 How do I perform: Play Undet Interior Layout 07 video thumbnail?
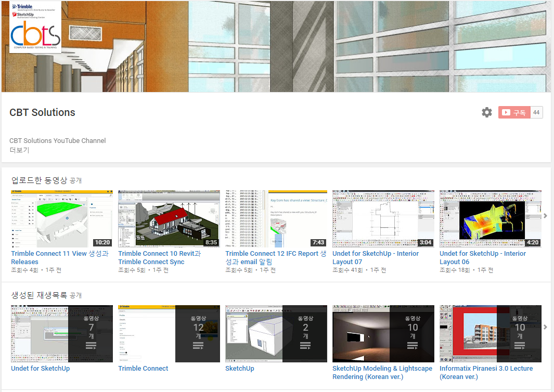click(x=383, y=218)
